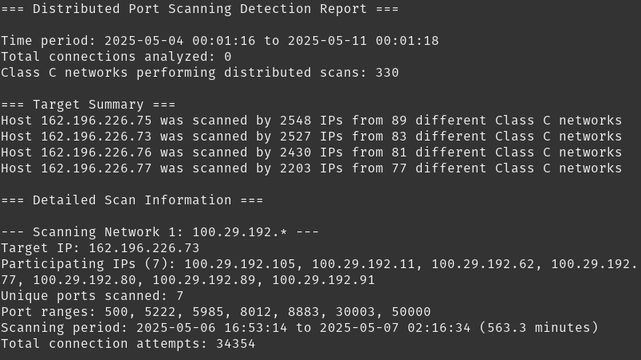The height and width of the screenshot is (360, 641).
Task: Click the Detailed Scan Information header
Action: click(132, 200)
